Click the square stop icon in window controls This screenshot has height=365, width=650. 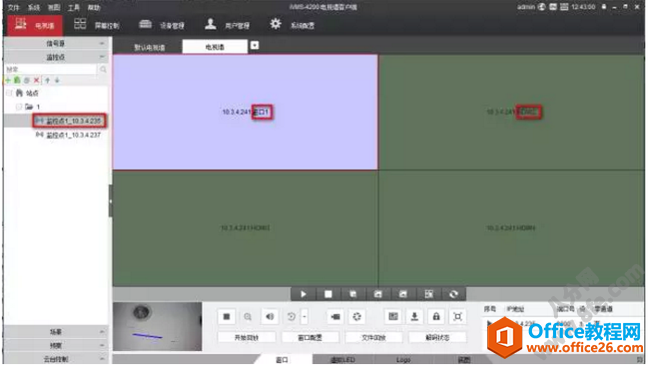[x=226, y=317]
